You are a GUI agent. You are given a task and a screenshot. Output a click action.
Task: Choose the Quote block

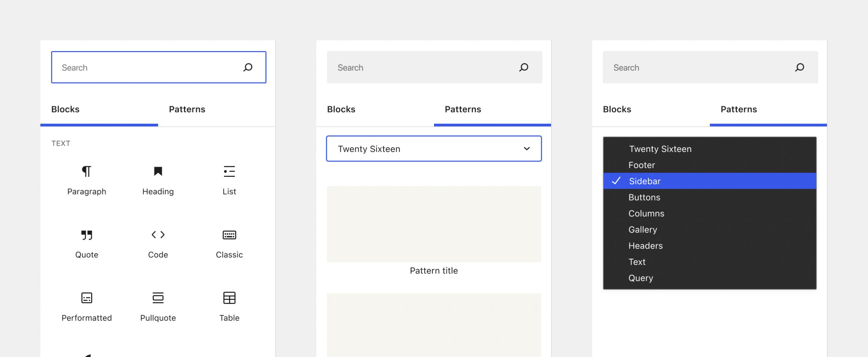[86, 244]
